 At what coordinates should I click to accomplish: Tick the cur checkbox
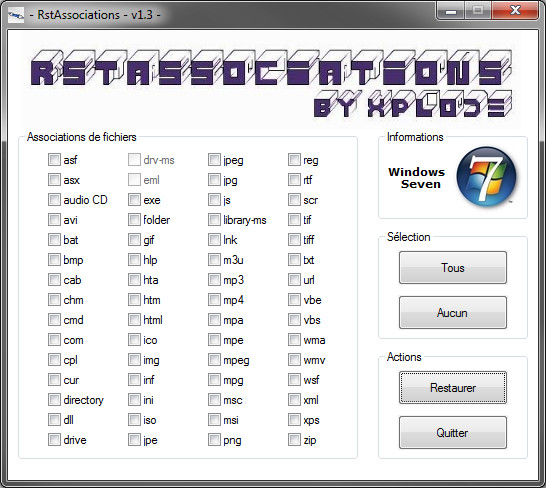[54, 380]
